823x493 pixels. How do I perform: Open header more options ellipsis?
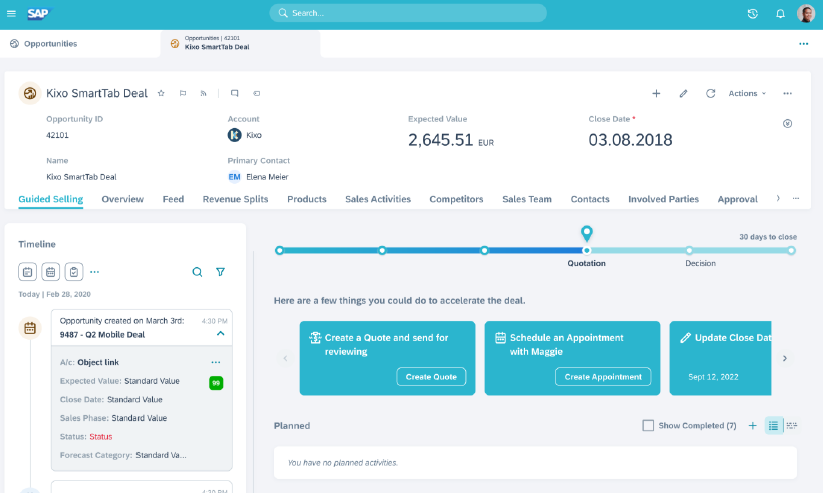pyautogui.click(x=787, y=93)
